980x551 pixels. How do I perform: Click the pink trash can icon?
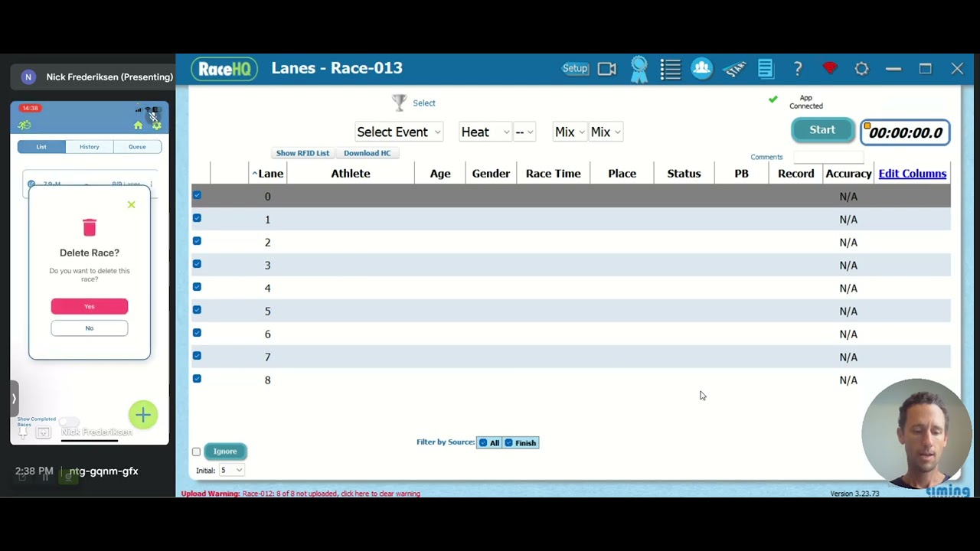click(x=90, y=227)
